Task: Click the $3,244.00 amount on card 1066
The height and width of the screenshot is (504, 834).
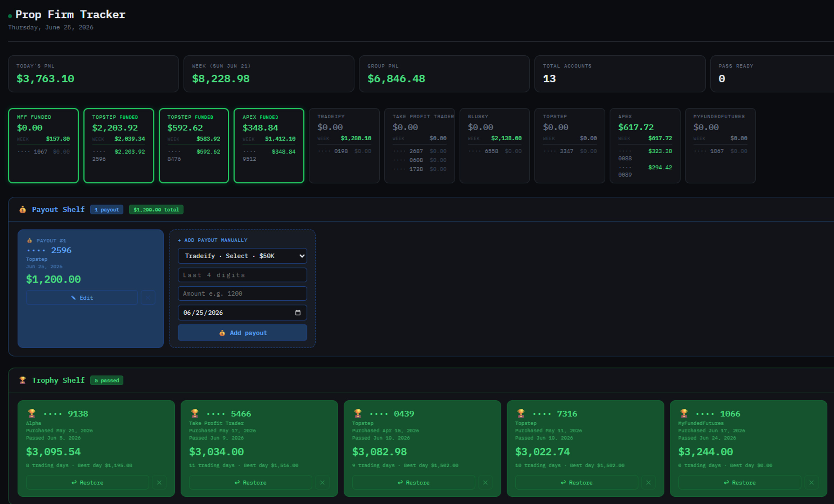Action: coord(705,452)
